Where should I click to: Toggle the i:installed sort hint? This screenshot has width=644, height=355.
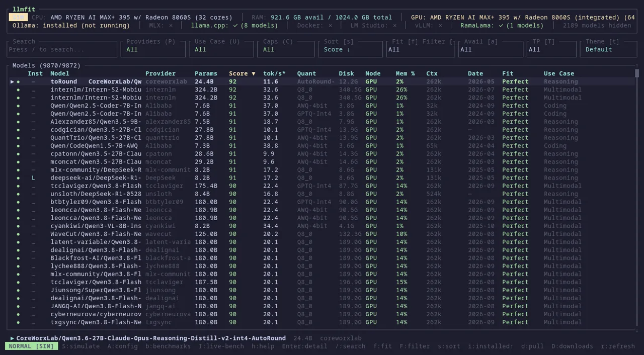click(491, 346)
